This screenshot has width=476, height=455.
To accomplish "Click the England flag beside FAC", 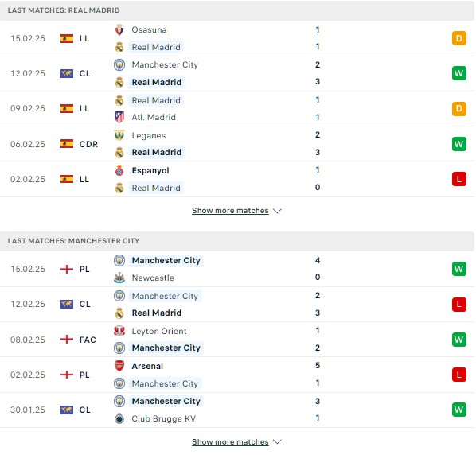I will click(x=67, y=340).
